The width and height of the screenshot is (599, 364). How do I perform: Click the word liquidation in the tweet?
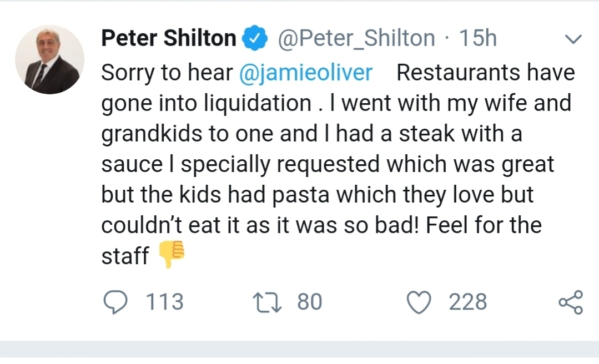click(x=258, y=104)
